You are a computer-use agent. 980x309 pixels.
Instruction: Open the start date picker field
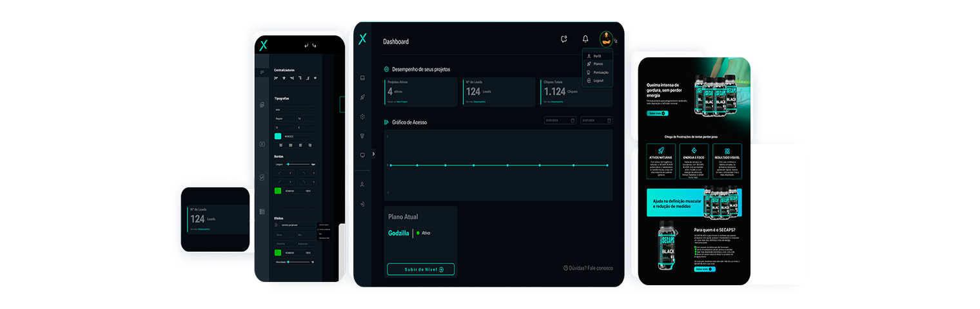click(560, 120)
